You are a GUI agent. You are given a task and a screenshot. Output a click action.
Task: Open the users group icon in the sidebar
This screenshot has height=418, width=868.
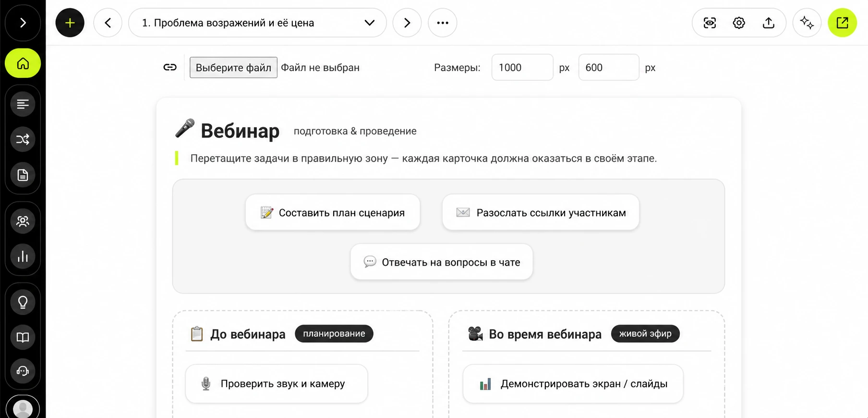[23, 221]
